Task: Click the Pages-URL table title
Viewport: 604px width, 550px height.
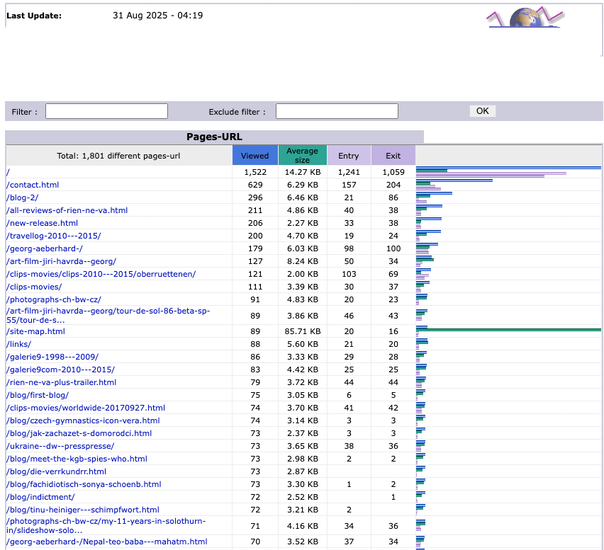Action: pyautogui.click(x=214, y=137)
